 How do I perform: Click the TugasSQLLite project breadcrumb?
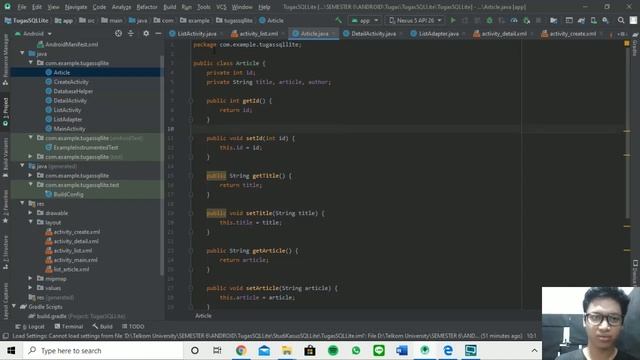26,20
